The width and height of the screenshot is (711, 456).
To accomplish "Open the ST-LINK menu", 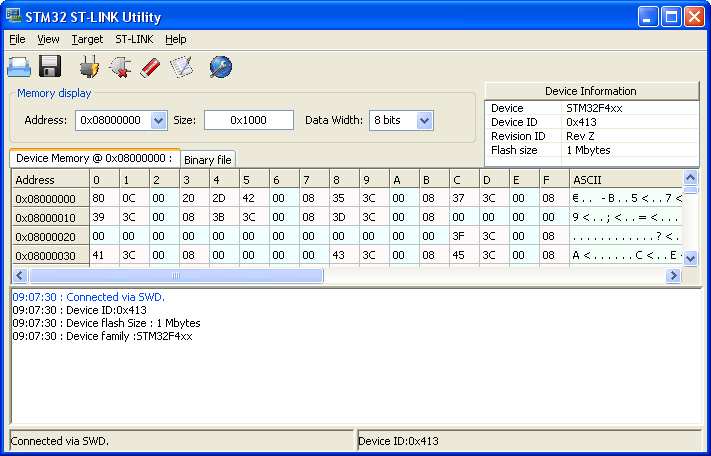I will tap(134, 39).
